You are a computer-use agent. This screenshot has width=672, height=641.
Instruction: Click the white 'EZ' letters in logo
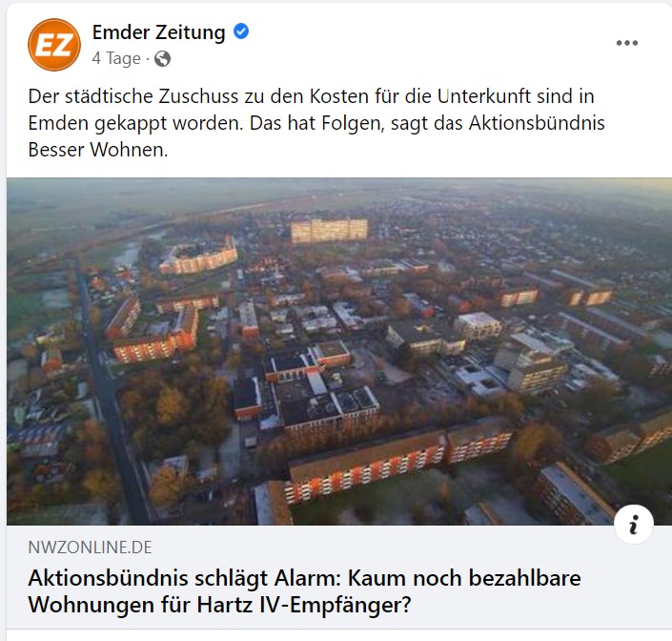pyautogui.click(x=53, y=46)
